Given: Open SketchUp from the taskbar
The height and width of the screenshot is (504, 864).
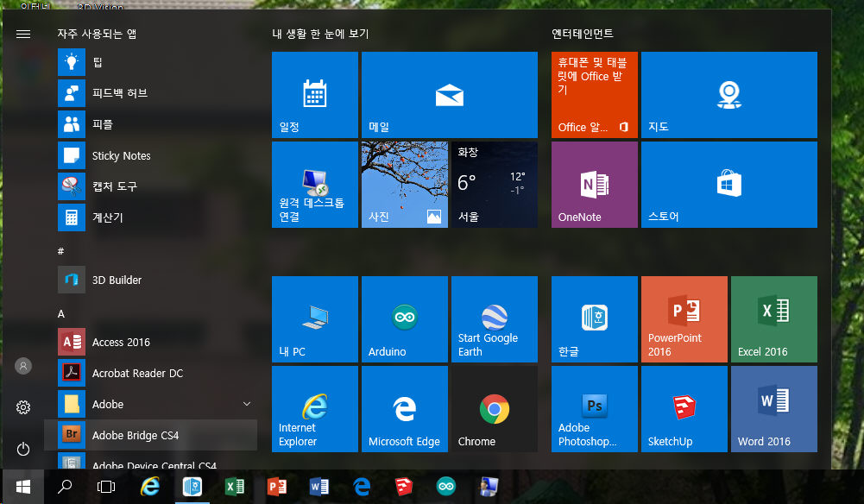Looking at the screenshot, I should (404, 487).
